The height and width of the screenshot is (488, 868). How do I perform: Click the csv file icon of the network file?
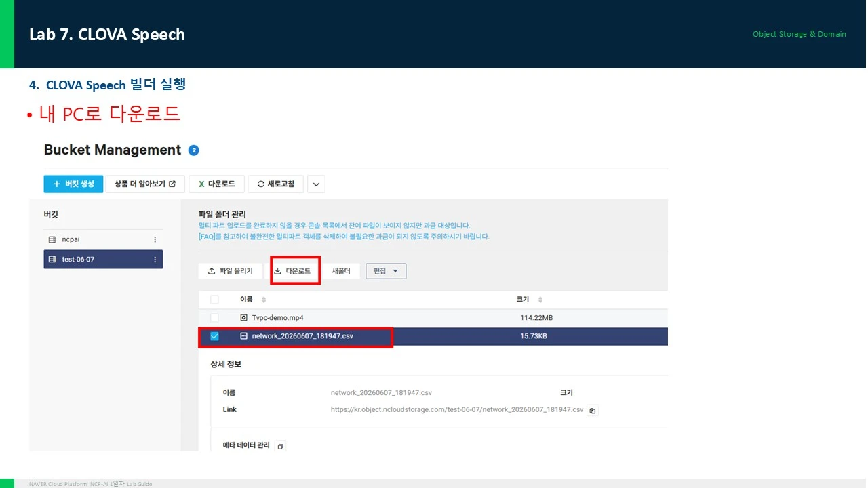[x=244, y=336]
